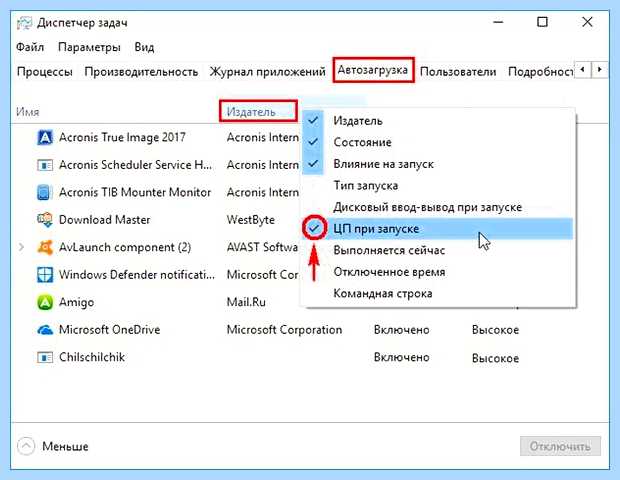
Task: Click the Windows Defender shield icon
Action: (x=45, y=274)
